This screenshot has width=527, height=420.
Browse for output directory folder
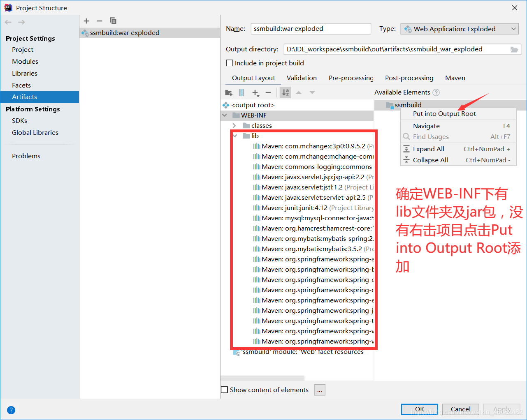(x=514, y=49)
